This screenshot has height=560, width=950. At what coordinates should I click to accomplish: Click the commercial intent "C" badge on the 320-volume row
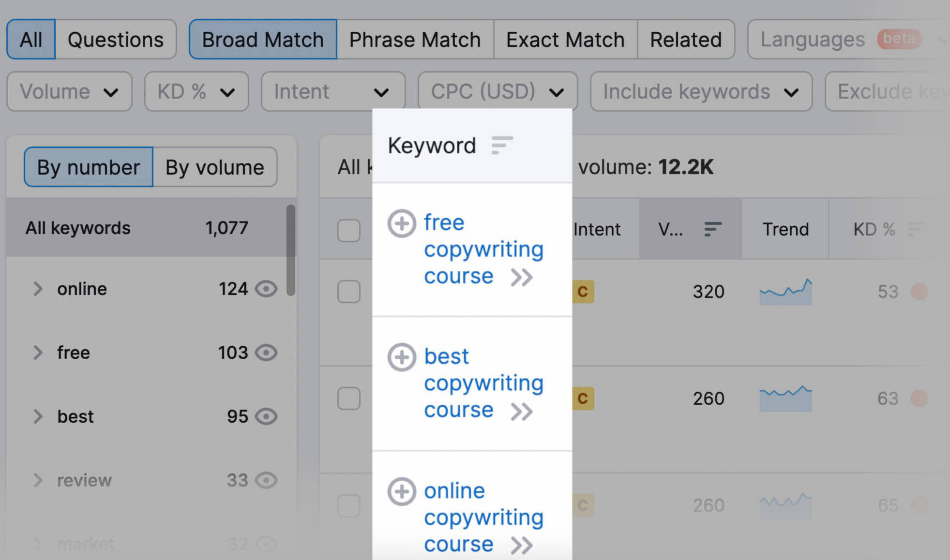click(x=583, y=291)
